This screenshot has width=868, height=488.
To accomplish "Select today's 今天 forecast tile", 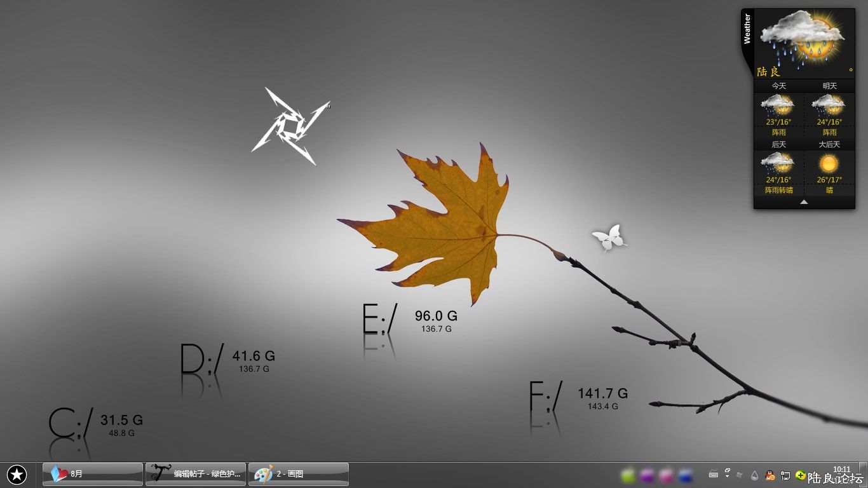I will pos(778,114).
